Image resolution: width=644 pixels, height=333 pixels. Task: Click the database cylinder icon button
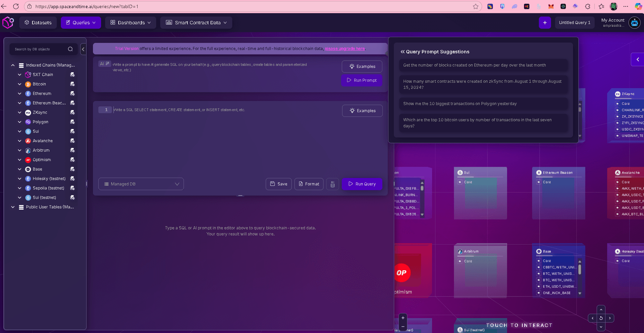pos(333,184)
